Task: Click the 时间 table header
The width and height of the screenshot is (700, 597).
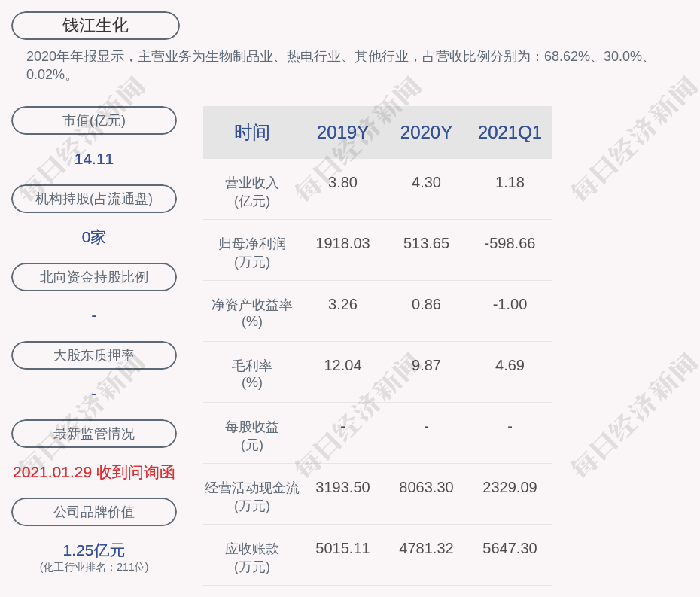Action: click(x=252, y=132)
